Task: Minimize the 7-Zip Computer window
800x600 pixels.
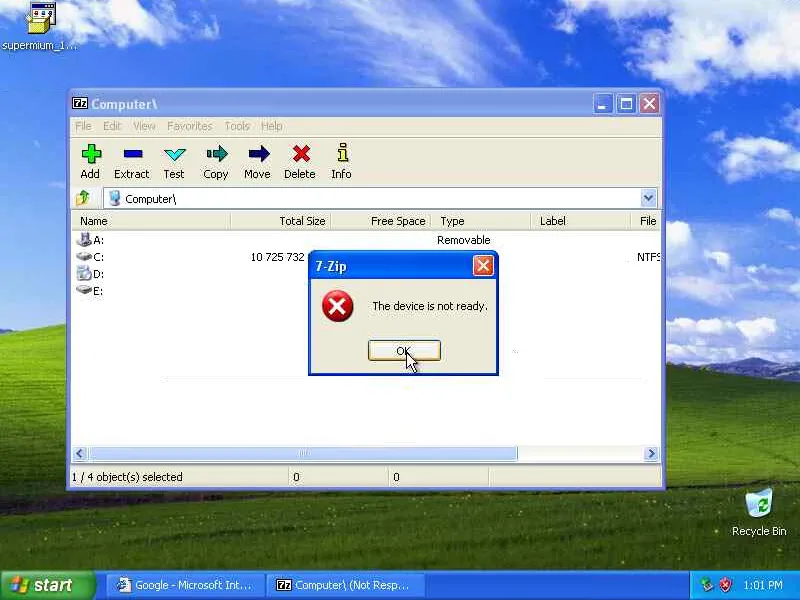Action: [603, 104]
